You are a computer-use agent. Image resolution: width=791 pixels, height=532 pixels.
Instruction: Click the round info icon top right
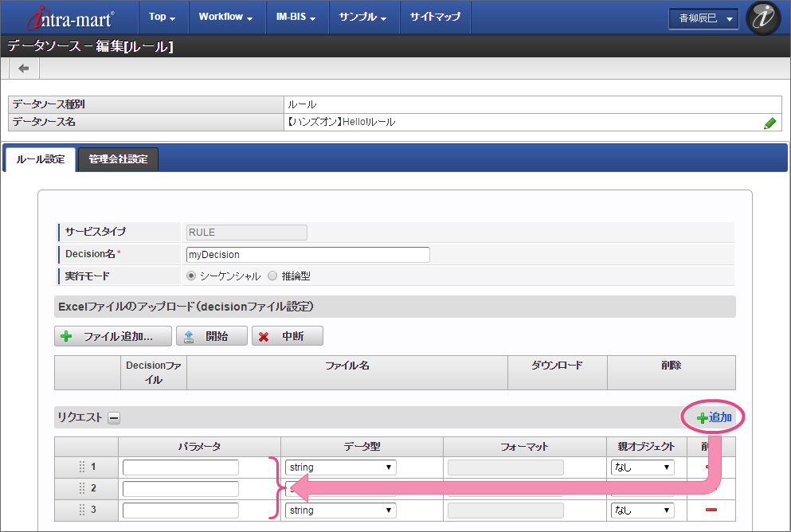coord(763,18)
